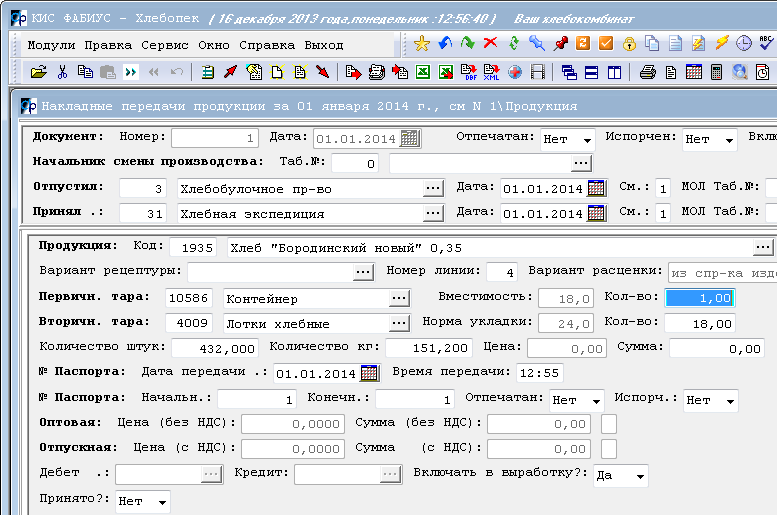The height and width of the screenshot is (515, 777).
Task: Open the Модули menu
Action: [51, 45]
